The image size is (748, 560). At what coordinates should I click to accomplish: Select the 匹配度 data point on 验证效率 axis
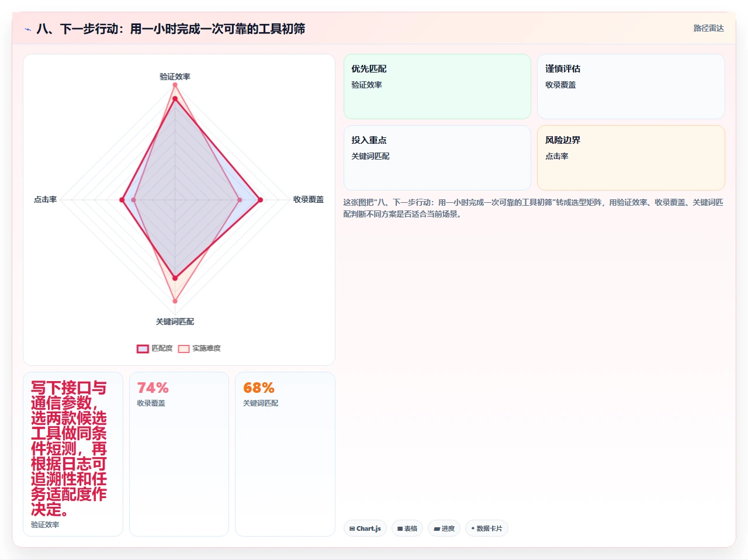[x=175, y=99]
